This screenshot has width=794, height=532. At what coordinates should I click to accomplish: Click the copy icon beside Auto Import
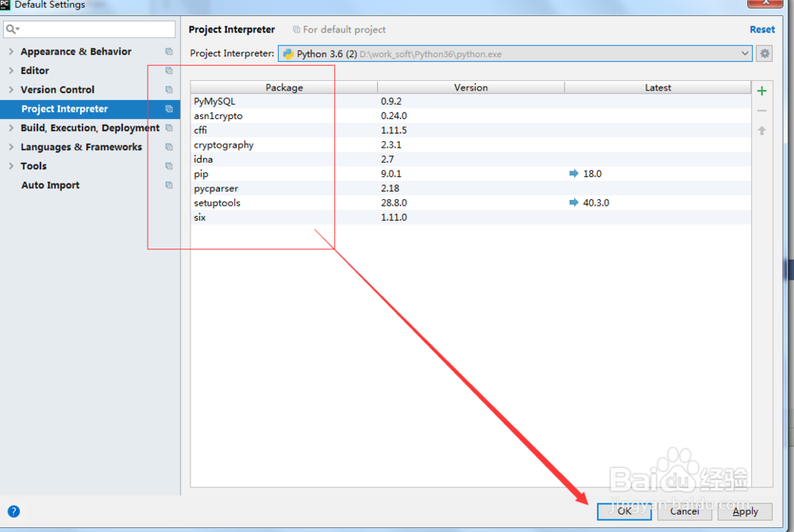tap(169, 185)
